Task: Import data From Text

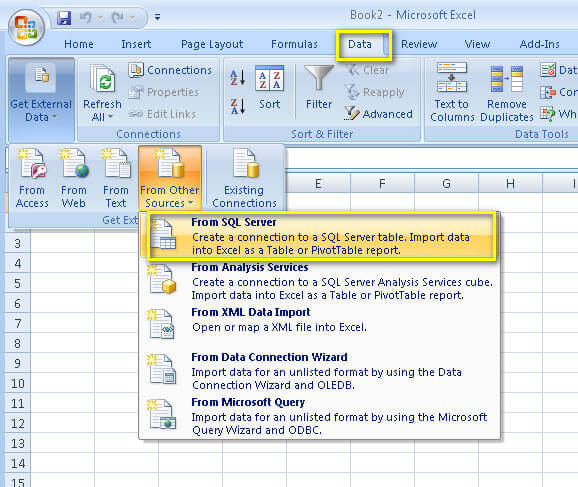Action: 116,178
